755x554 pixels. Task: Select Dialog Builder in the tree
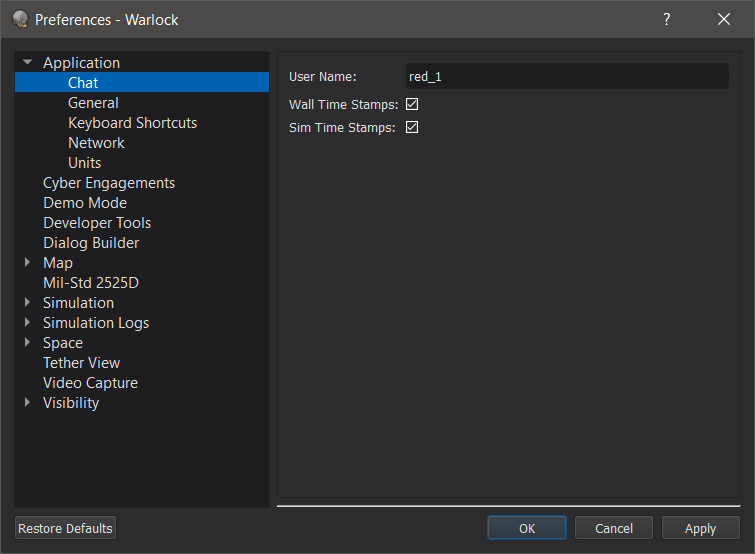pos(91,243)
